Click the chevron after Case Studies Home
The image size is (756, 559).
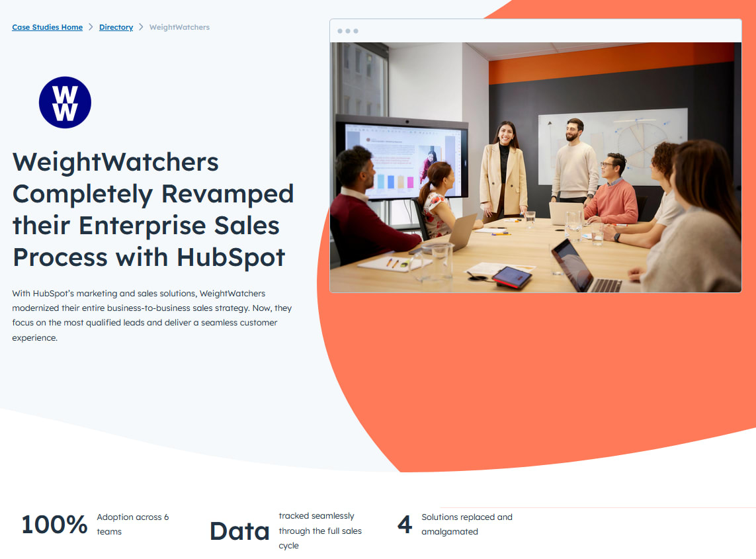[x=91, y=27]
